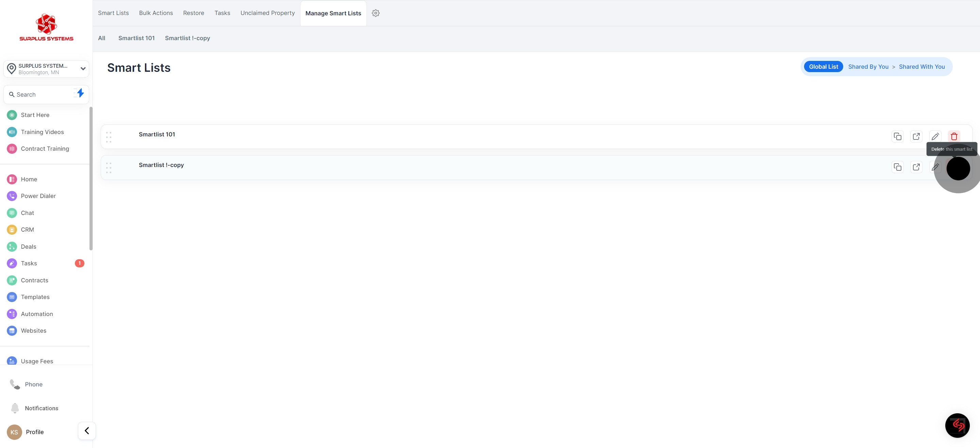Screen dimensions: 980x448
Task: Expand the Surplus Systems location dropdown
Action: tap(83, 69)
